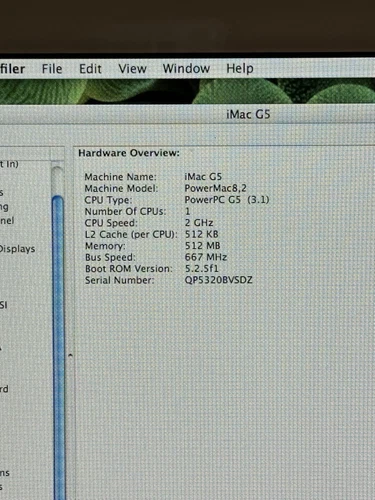Click the Memory label
375x500 pixels.
[x=105, y=246]
